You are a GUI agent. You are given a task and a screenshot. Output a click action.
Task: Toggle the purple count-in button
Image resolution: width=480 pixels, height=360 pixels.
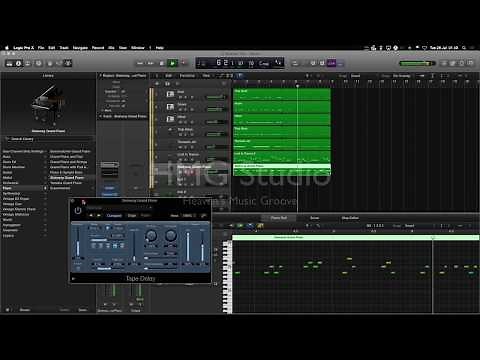pos(331,63)
